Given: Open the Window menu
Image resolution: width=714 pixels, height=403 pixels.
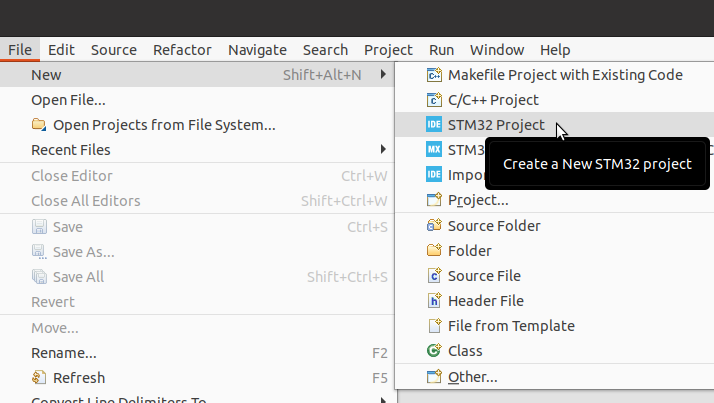Looking at the screenshot, I should click(x=497, y=50).
